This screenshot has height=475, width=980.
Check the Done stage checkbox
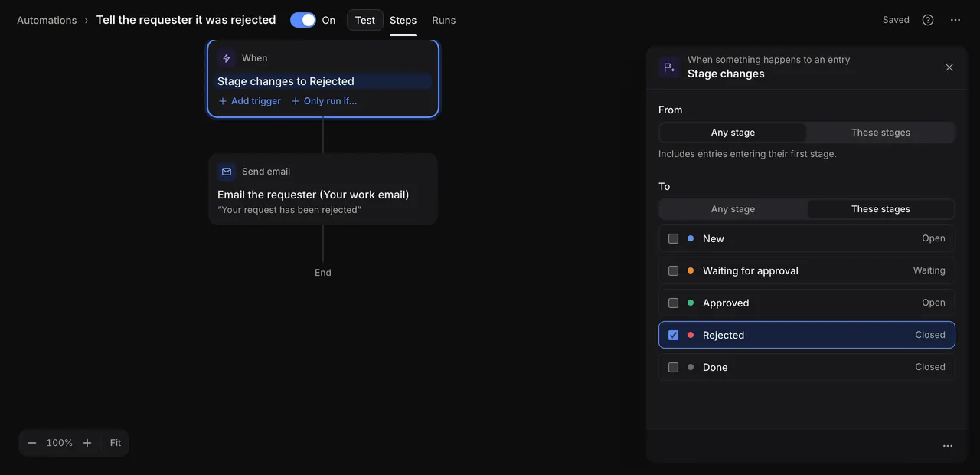pyautogui.click(x=673, y=367)
